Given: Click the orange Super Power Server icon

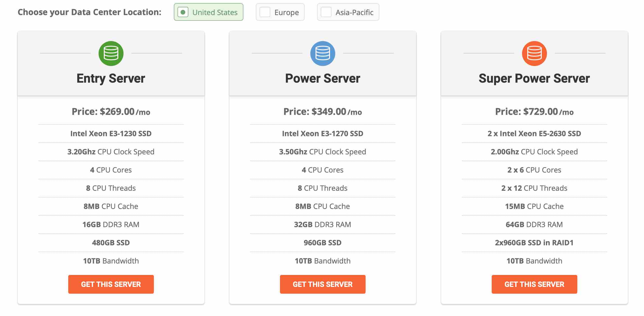Looking at the screenshot, I should (534, 53).
